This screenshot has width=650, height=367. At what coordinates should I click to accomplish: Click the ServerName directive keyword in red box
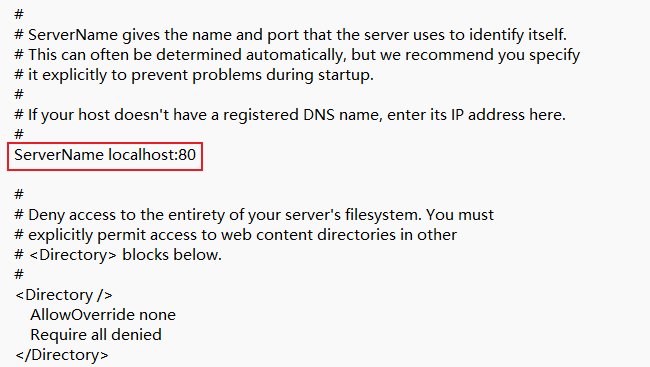tap(59, 155)
